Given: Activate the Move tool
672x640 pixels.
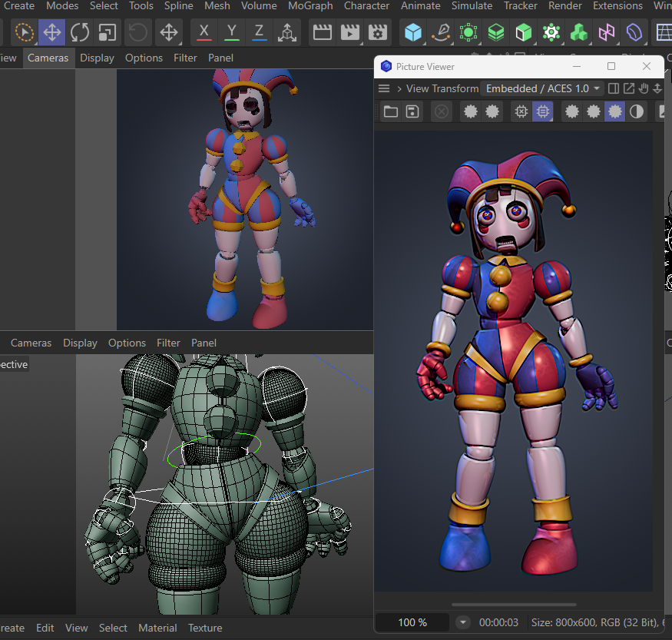Looking at the screenshot, I should pyautogui.click(x=52, y=32).
